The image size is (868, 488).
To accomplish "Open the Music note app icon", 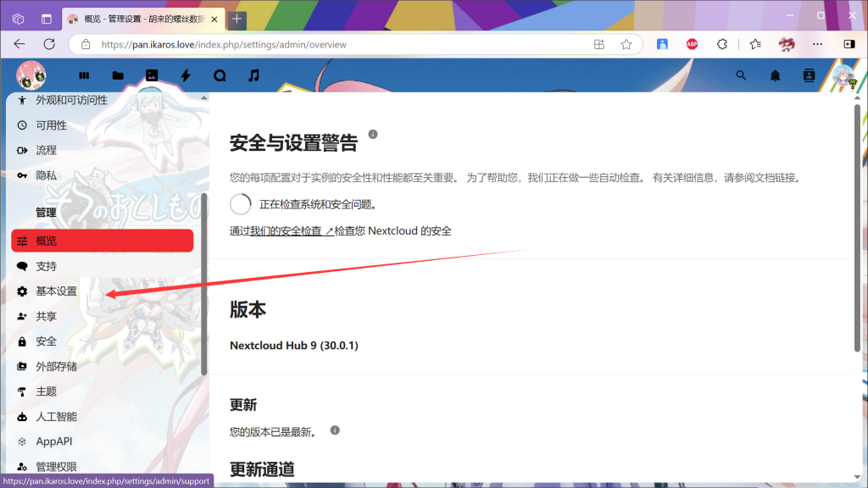I will click(x=253, y=75).
